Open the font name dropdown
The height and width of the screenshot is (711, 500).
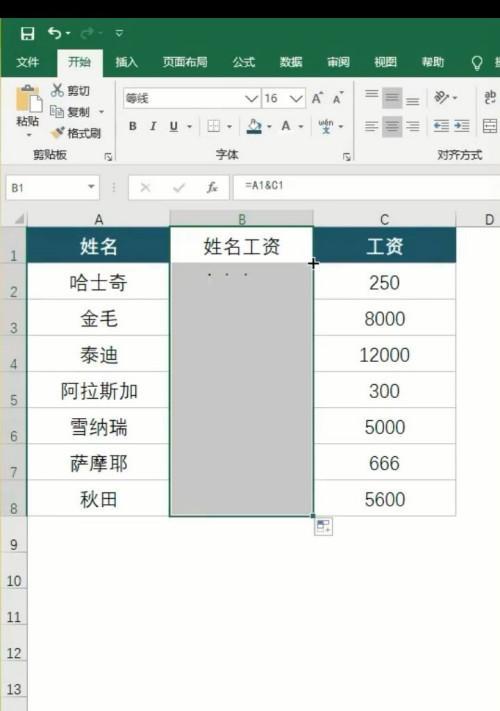click(251, 98)
